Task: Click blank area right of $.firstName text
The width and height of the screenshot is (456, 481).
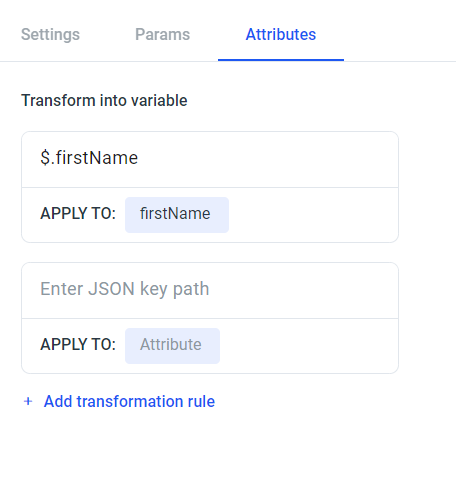Action: (x=267, y=159)
